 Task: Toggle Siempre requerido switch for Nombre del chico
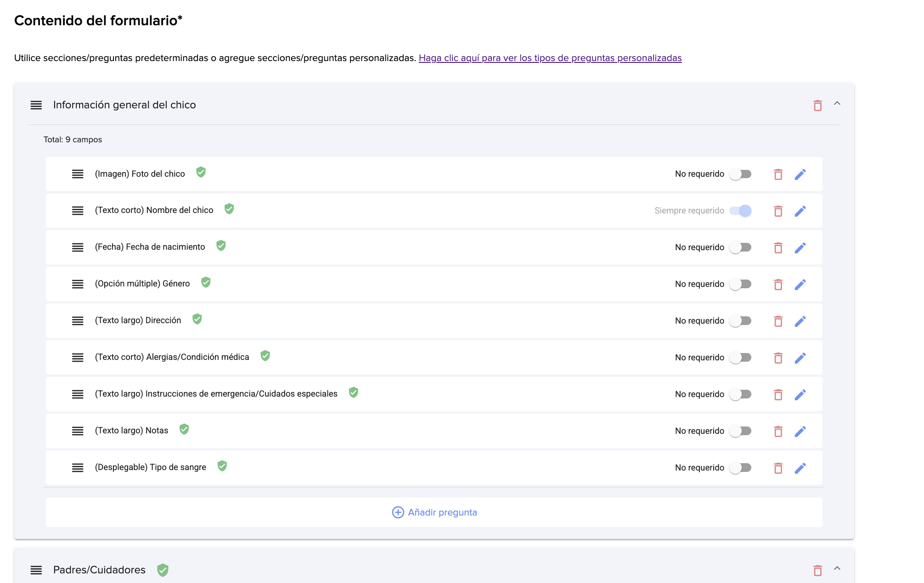[740, 211]
